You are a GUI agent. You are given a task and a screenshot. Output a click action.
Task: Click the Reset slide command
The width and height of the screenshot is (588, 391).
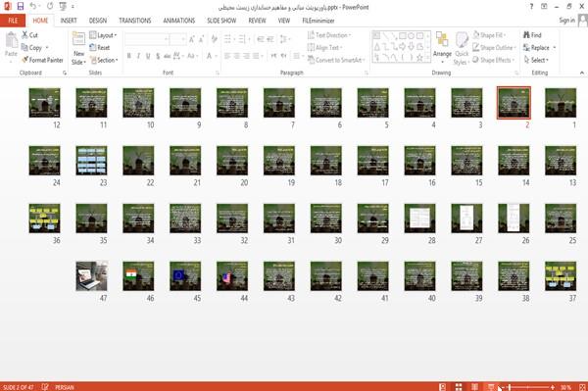click(x=100, y=48)
